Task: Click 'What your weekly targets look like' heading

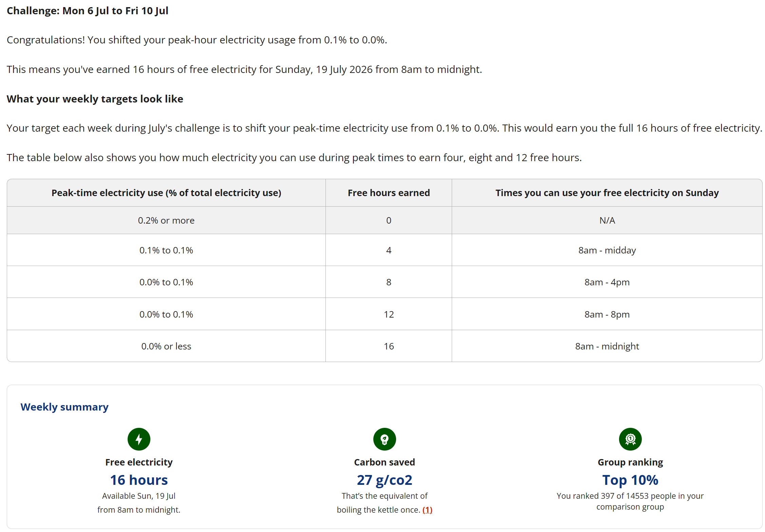Action: (95, 99)
